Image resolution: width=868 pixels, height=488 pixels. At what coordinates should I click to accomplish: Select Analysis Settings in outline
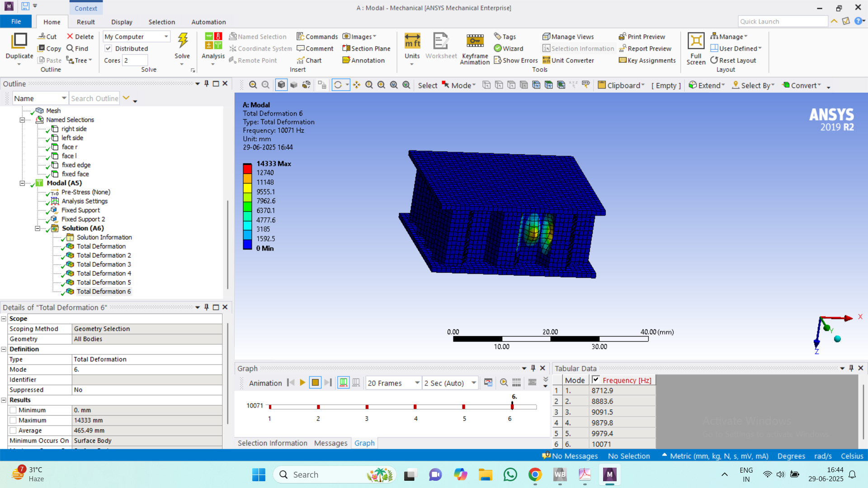(x=84, y=201)
